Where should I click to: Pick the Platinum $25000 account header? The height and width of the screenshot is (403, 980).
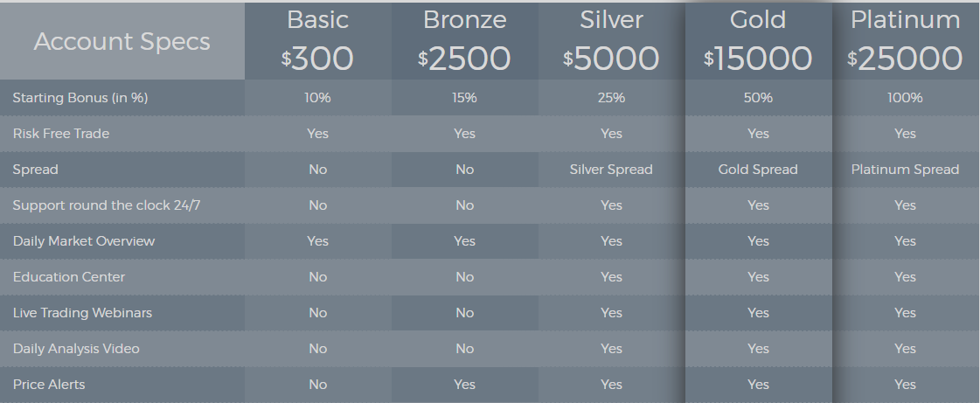tap(907, 41)
